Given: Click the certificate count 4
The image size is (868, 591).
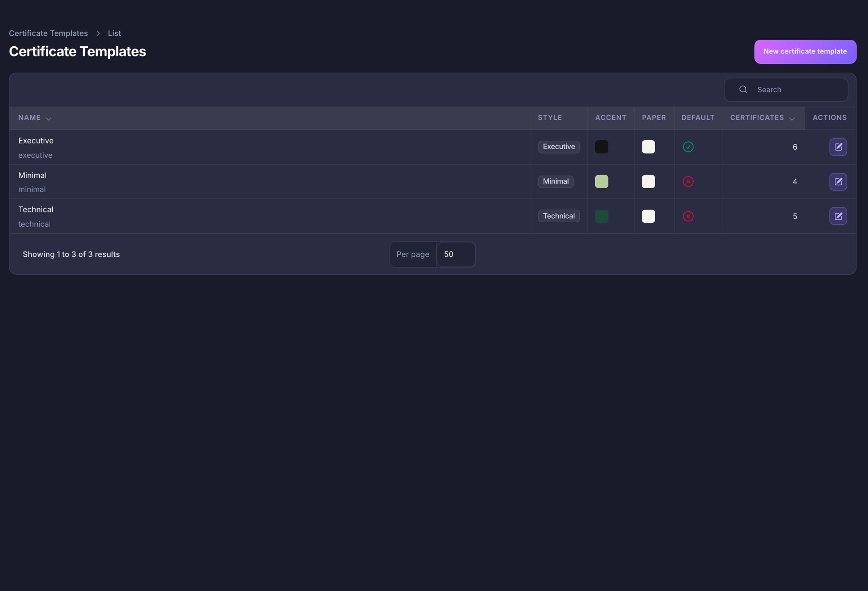Looking at the screenshot, I should coord(795,182).
